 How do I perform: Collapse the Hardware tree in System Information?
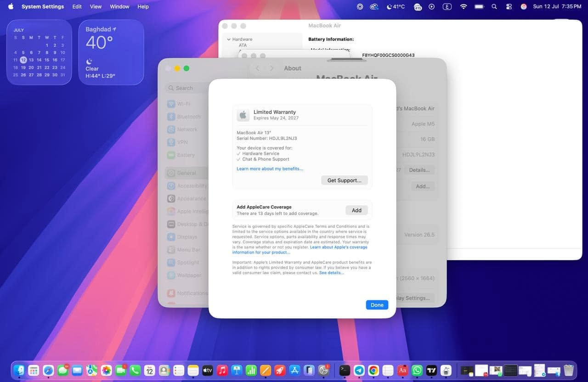pos(229,39)
